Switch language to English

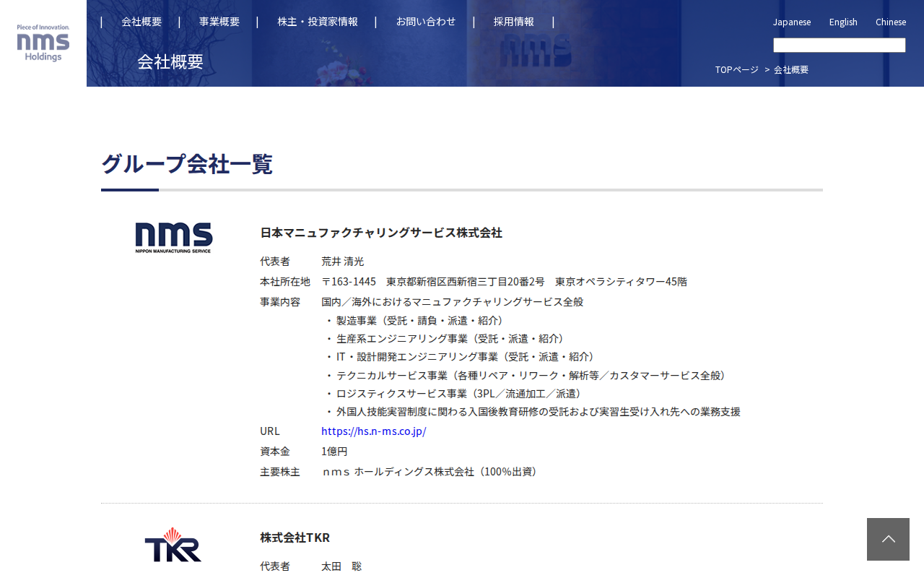coord(843,22)
